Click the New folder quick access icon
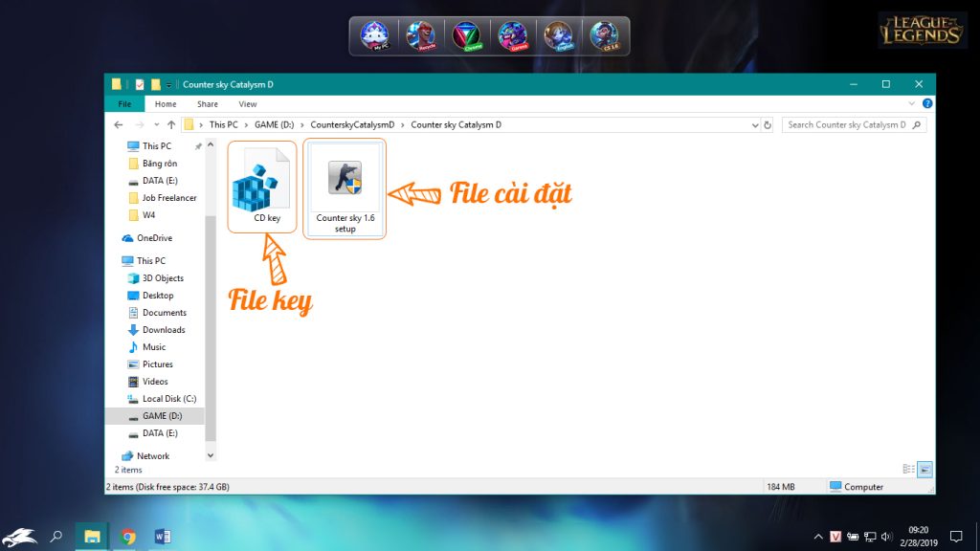This screenshot has width=980, height=551. pyautogui.click(x=156, y=84)
